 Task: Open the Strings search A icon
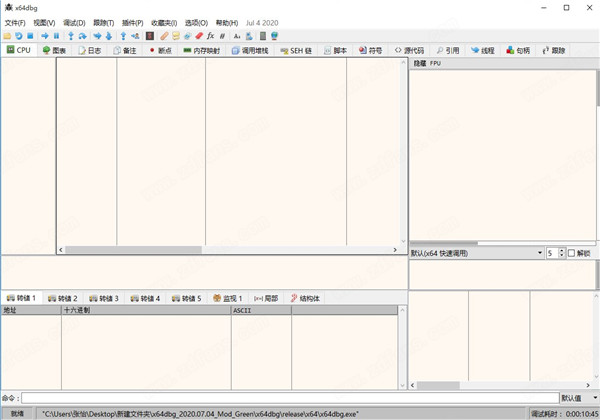pyautogui.click(x=237, y=36)
